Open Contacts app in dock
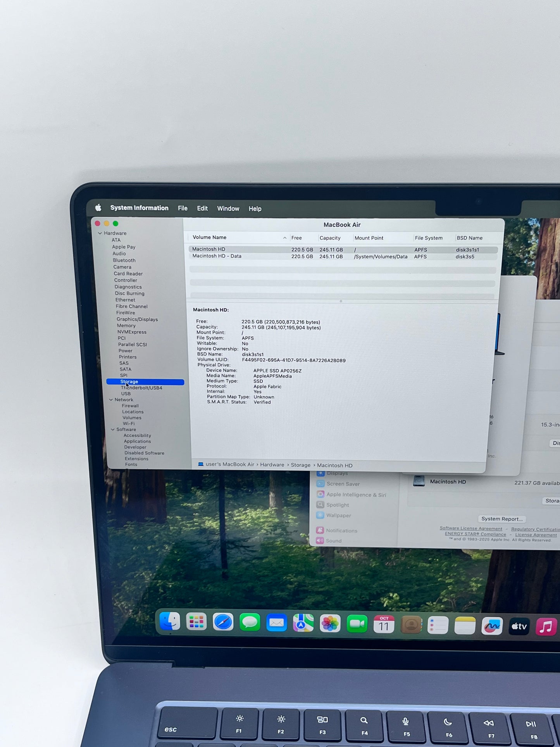The image size is (560, 747). point(411,625)
